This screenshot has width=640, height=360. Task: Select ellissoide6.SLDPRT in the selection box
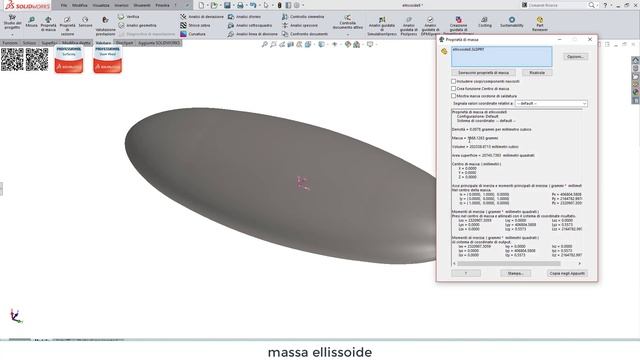tap(468, 49)
